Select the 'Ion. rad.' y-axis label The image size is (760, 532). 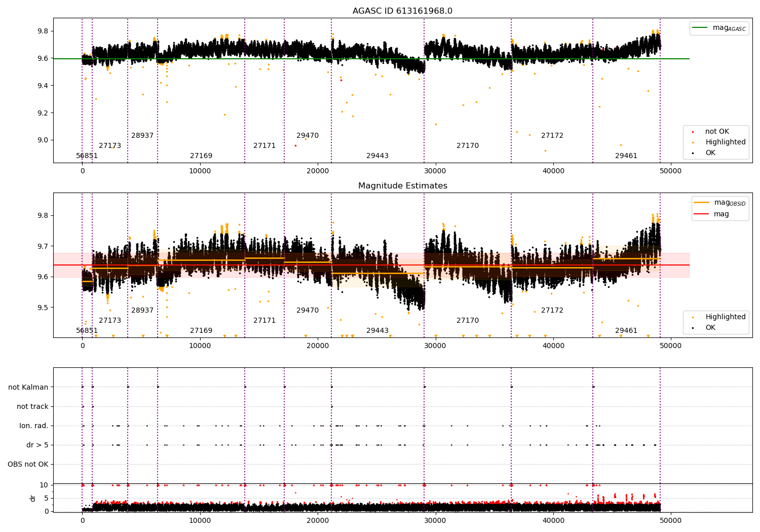click(x=34, y=426)
